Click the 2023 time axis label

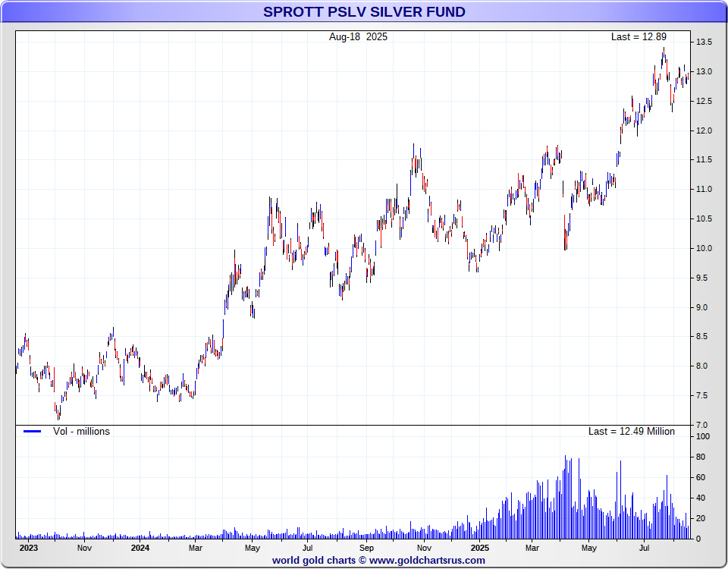click(x=28, y=548)
